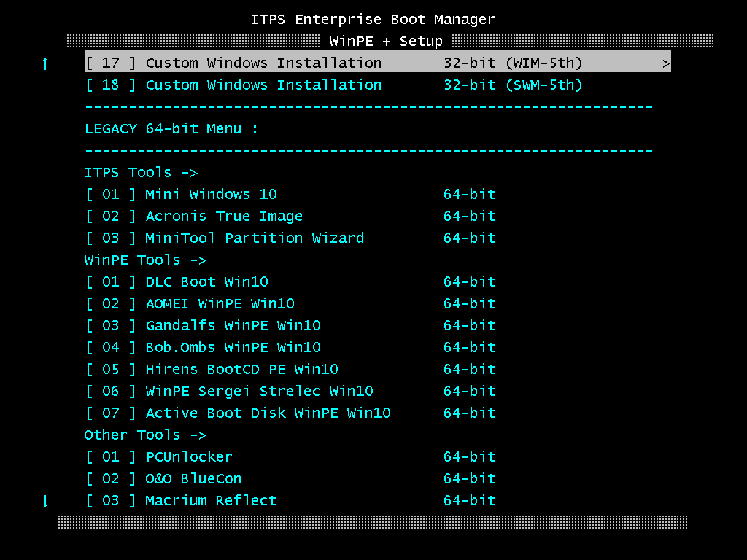Choose Acronis True Image 64-bit entry
Screen dimensions: 747x560
click(290, 216)
